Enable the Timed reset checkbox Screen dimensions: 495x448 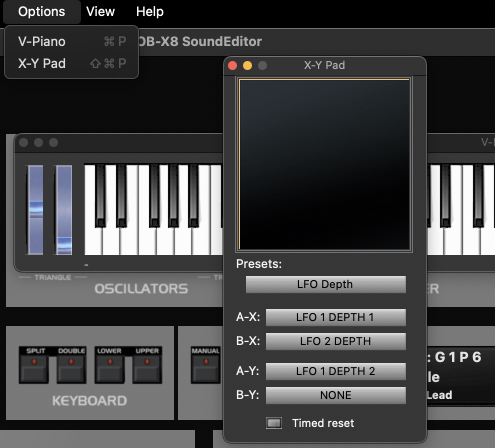coord(274,423)
